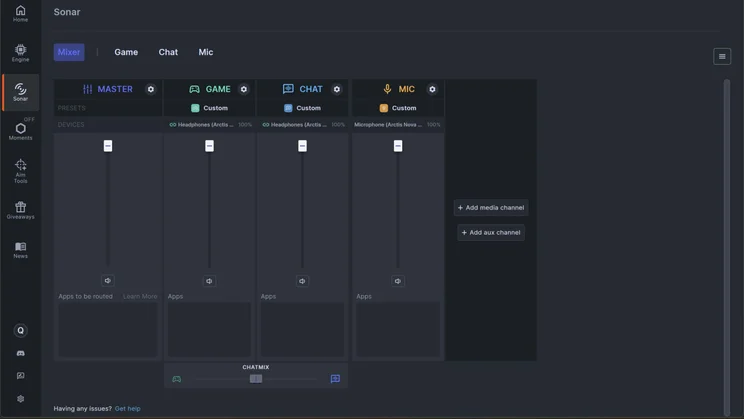Open the Moments section
Screen dimensions: 744x419
pos(20,131)
